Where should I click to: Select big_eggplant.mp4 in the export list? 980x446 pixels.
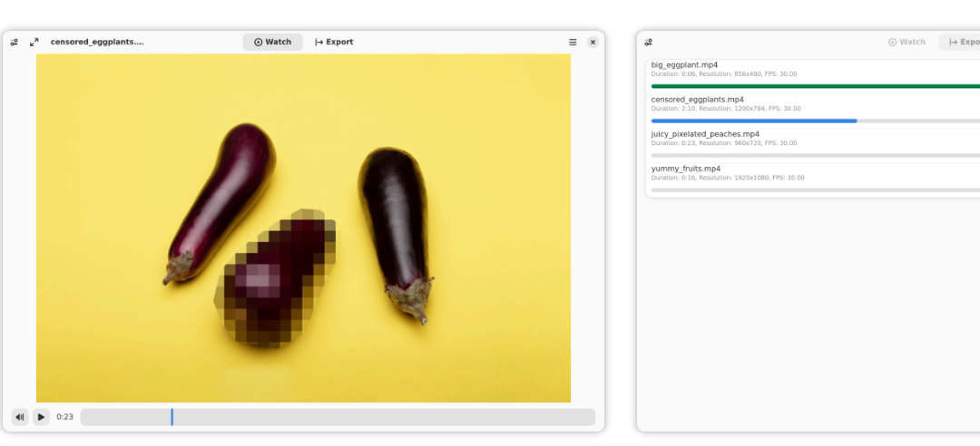pos(685,65)
